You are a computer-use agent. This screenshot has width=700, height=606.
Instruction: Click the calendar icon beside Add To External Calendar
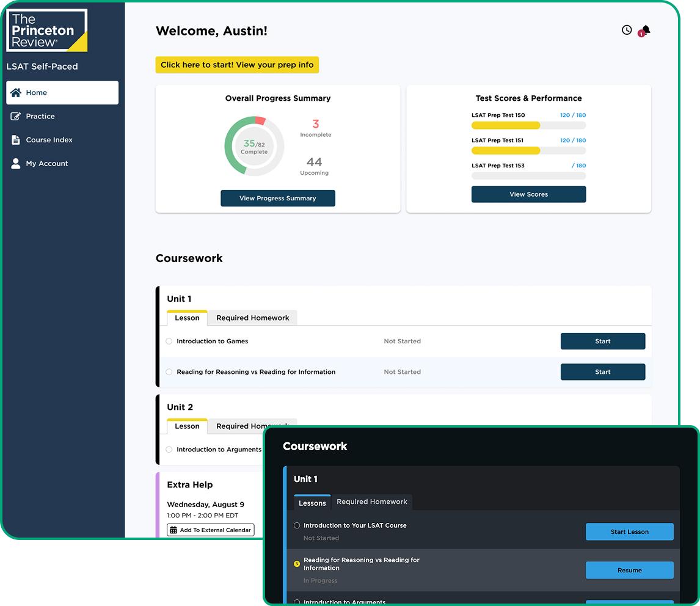click(173, 530)
